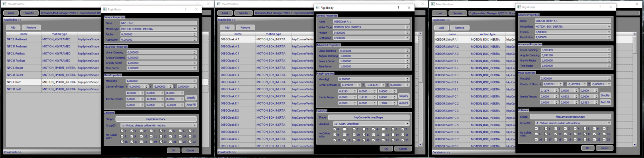Viewport: 644px width, 158px height.
Task: Open MotionType dropdown in 00BDOR Skirt F A 1 dialog
Action: (573, 27)
